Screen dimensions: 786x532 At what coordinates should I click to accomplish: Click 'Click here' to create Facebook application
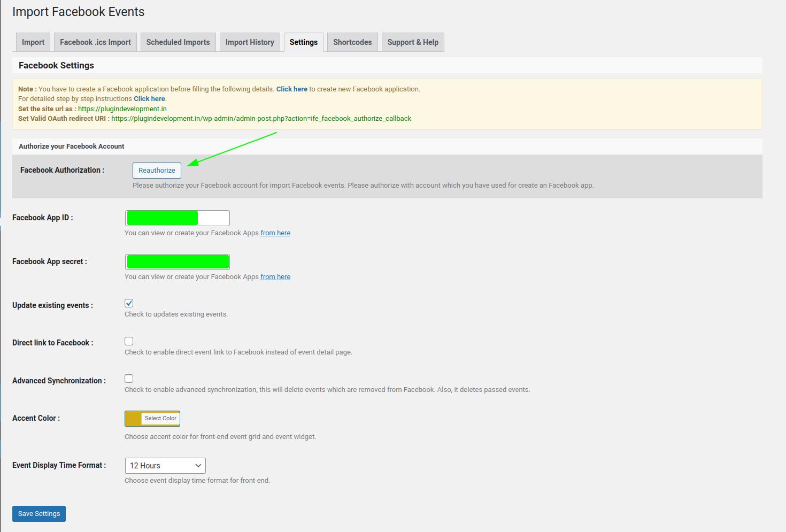click(x=291, y=89)
